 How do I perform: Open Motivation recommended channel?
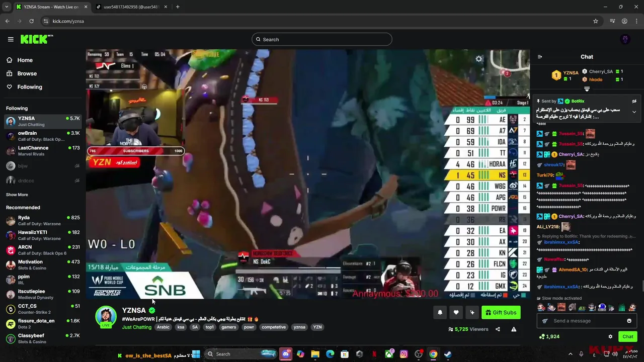pyautogui.click(x=43, y=265)
